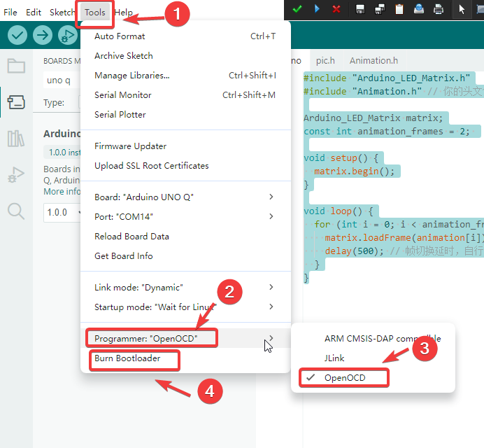Click Get Board Info
Viewport: 484px width, 448px height.
[x=185, y=255]
